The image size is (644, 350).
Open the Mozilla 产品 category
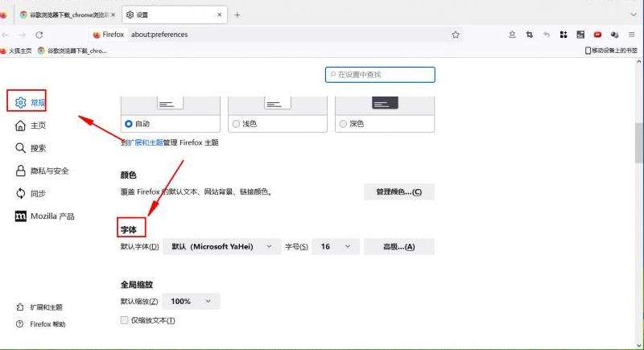click(x=44, y=216)
